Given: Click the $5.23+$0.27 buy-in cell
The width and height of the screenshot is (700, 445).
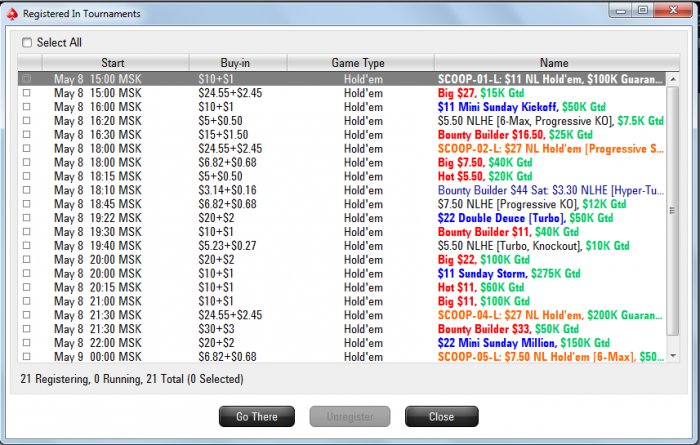Looking at the screenshot, I should pos(227,245).
